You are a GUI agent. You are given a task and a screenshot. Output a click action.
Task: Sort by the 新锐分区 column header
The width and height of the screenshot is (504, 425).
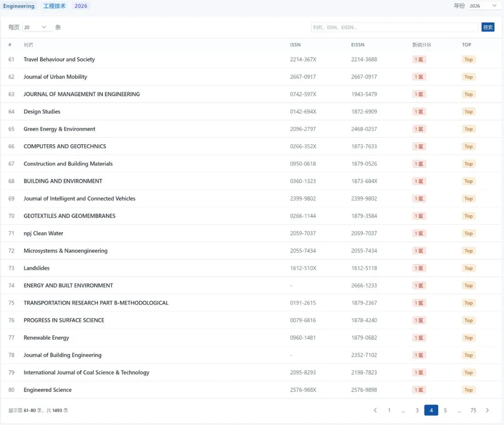(421, 45)
